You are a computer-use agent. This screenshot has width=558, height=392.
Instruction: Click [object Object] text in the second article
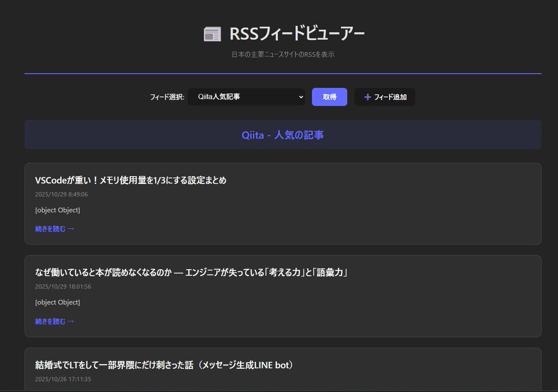(58, 302)
